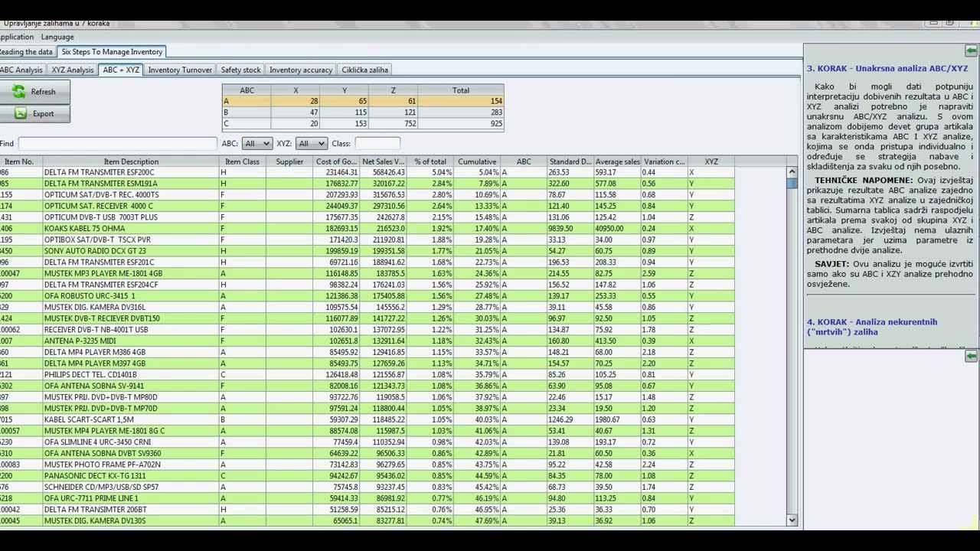Screen dimensions: 980x551
Task: Sort by Average sales column header
Action: pos(617,161)
